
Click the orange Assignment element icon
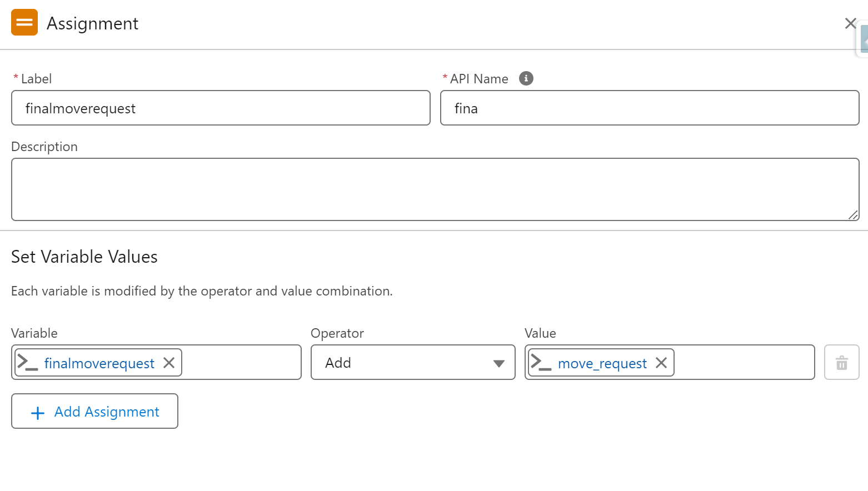(24, 22)
